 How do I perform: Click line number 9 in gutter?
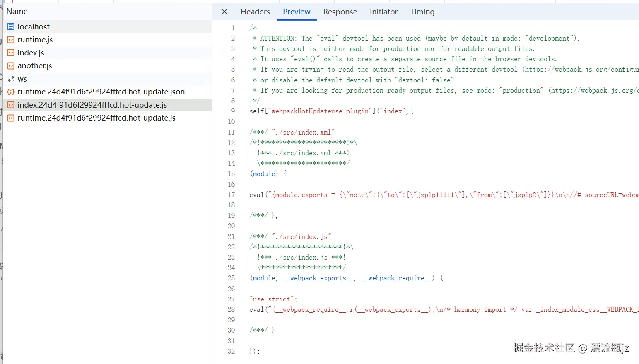[233, 111]
